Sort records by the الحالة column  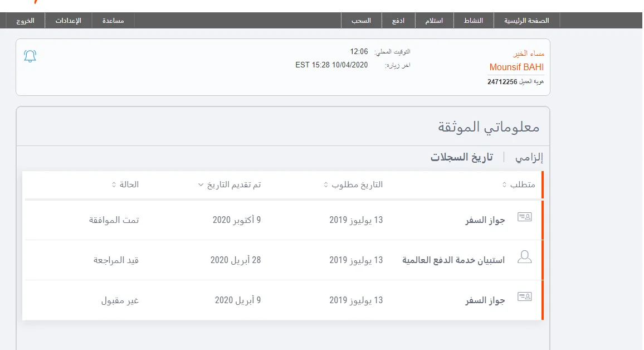tap(125, 184)
